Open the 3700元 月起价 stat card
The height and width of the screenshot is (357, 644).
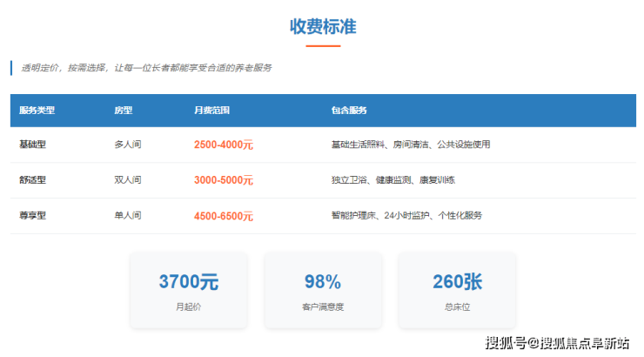[188, 291]
